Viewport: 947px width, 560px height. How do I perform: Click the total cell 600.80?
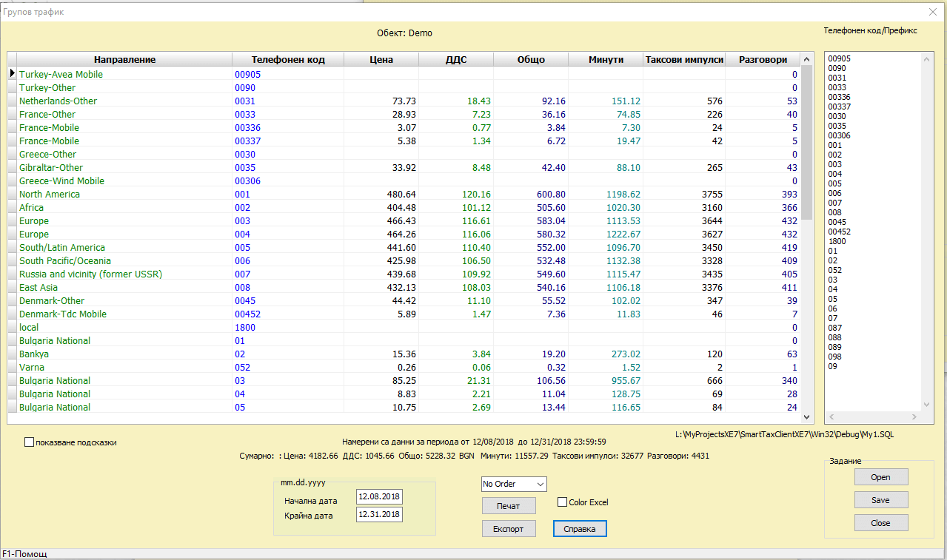531,194
